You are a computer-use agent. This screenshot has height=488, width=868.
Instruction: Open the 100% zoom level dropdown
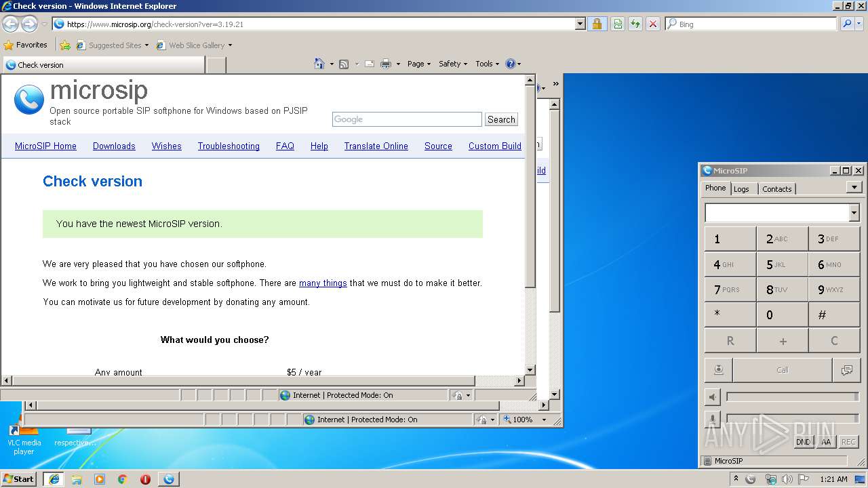click(x=544, y=420)
